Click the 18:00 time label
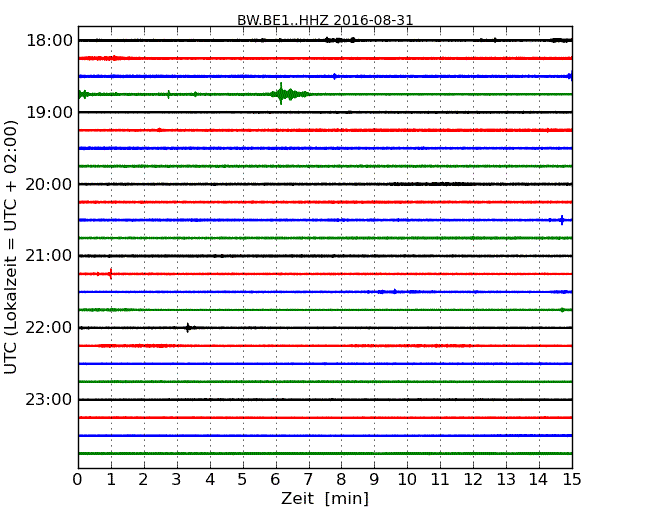The image size is (650, 520). click(x=49, y=41)
